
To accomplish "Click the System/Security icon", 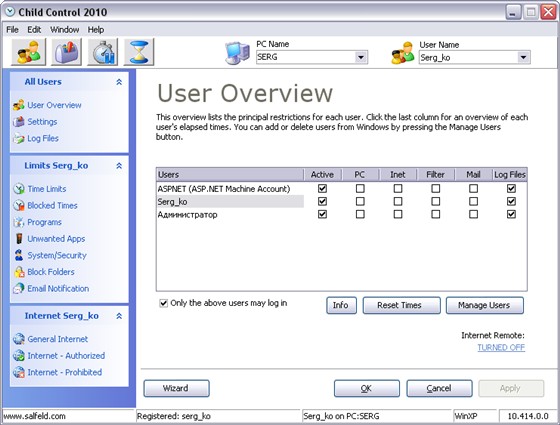I will coord(19,255).
